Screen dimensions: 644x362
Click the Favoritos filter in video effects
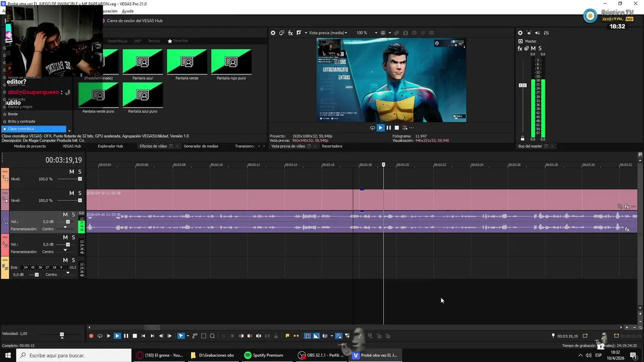178,41
